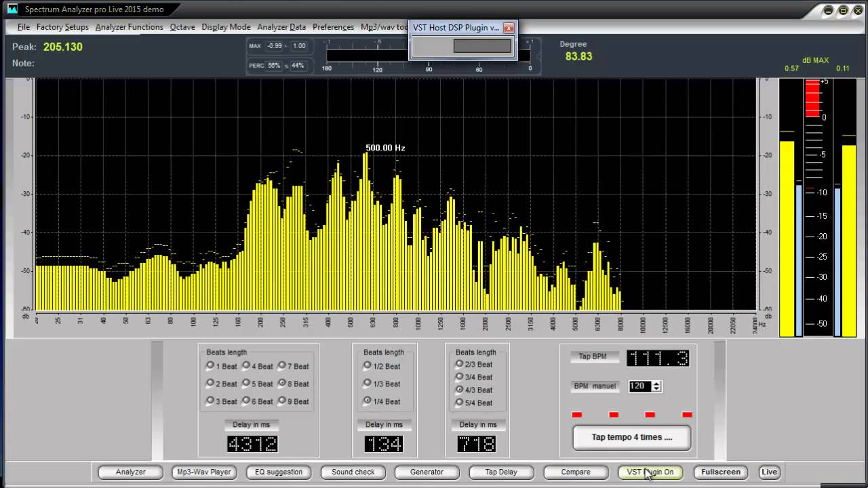Click the 4312 delay in ms display

click(252, 445)
